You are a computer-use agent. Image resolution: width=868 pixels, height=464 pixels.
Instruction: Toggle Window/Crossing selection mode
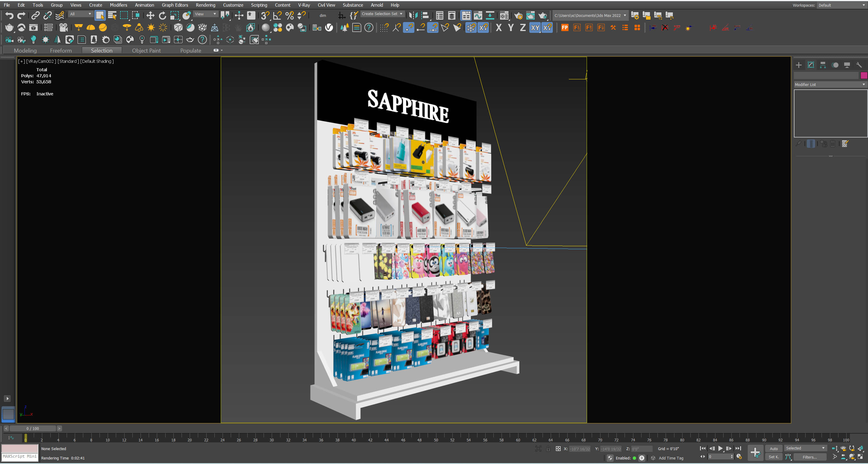136,15
